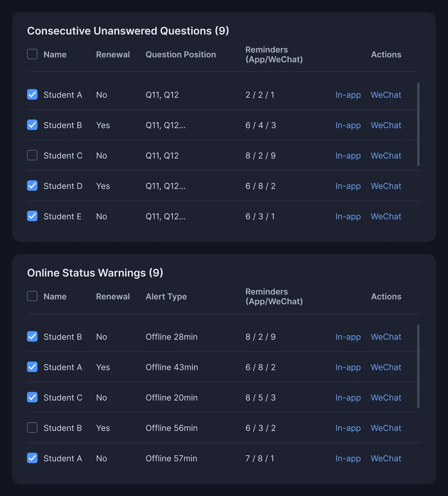Uncheck Student C with Offline 20min alert
Viewport: 448px width, 496px height.
(x=32, y=397)
